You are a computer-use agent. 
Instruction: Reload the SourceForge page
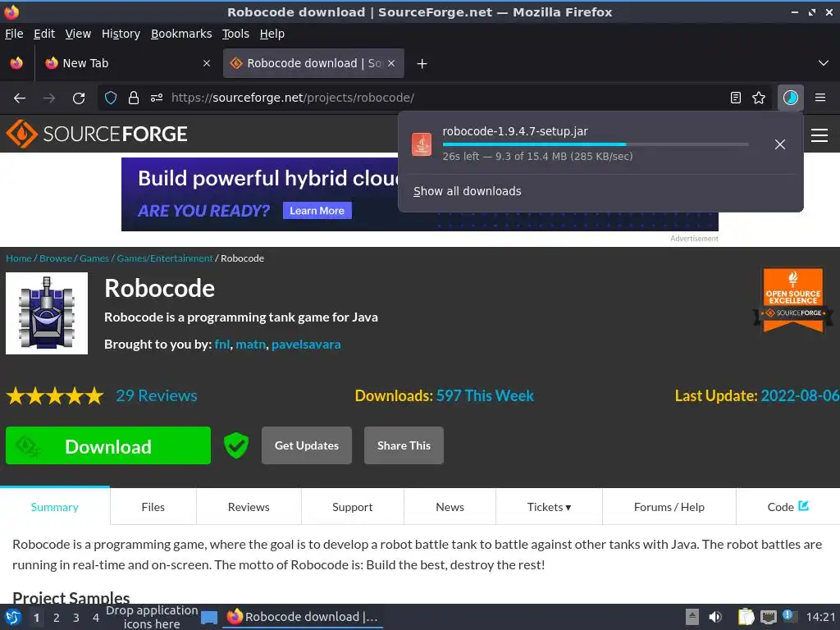79,98
